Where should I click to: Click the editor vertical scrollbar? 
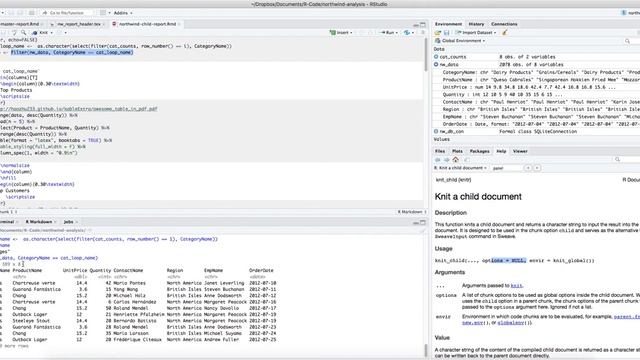click(x=427, y=55)
